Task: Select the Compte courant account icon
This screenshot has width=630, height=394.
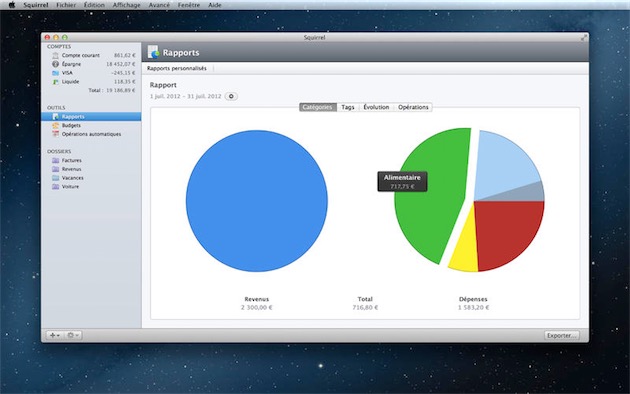Action: [55, 55]
